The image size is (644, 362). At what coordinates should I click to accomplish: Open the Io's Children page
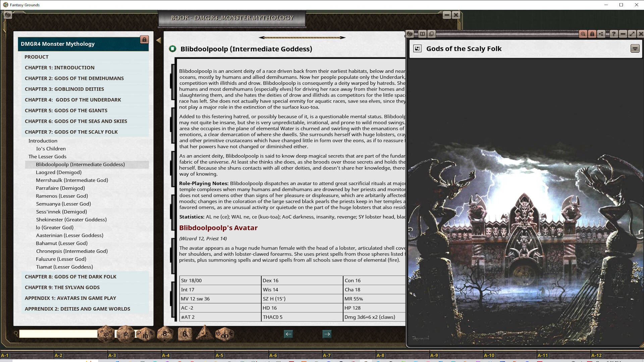(51, 149)
